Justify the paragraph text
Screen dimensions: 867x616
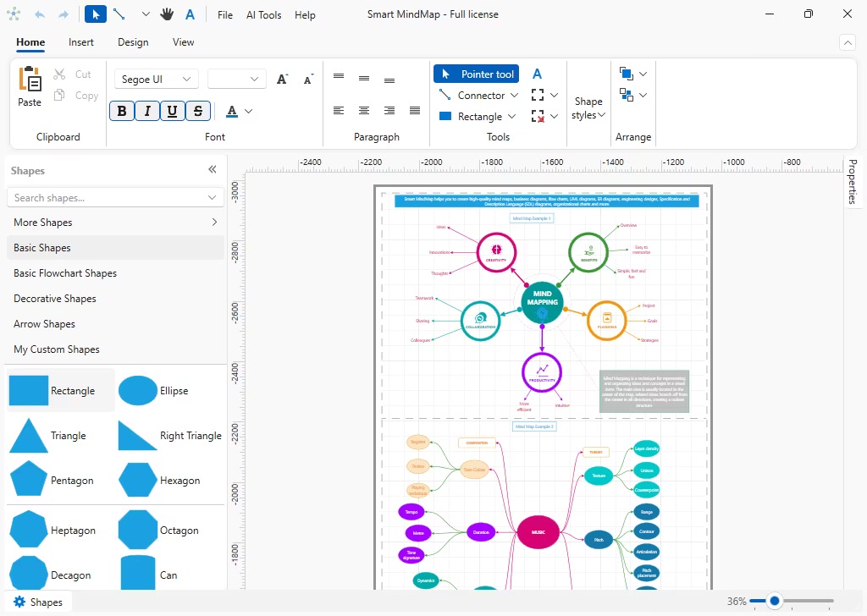coord(415,111)
